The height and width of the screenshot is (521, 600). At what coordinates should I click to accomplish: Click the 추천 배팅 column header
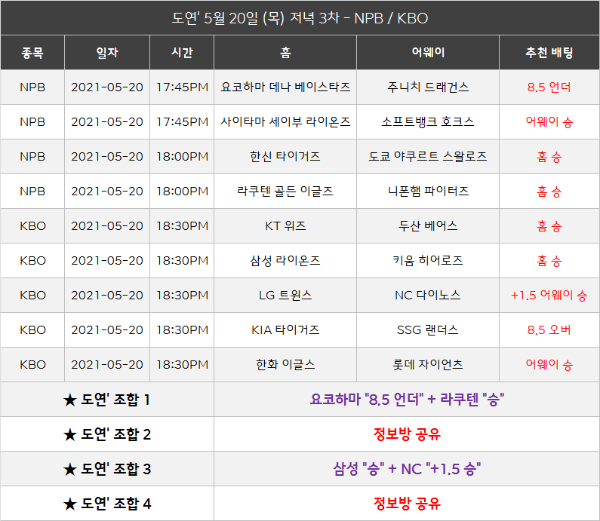coord(549,52)
